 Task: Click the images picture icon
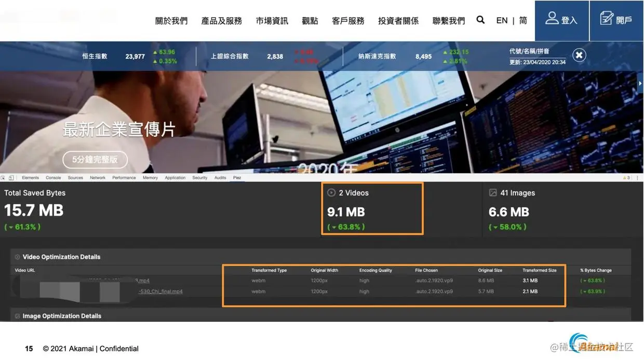[x=493, y=193]
